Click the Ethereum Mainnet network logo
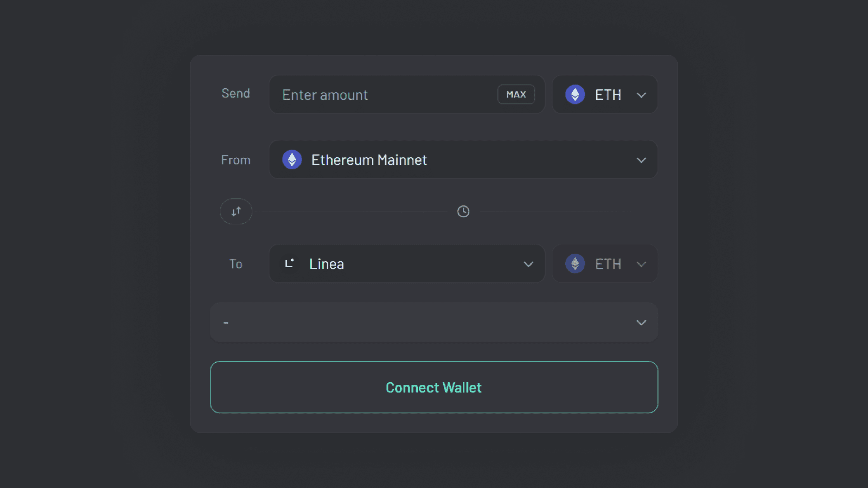 pyautogui.click(x=292, y=160)
